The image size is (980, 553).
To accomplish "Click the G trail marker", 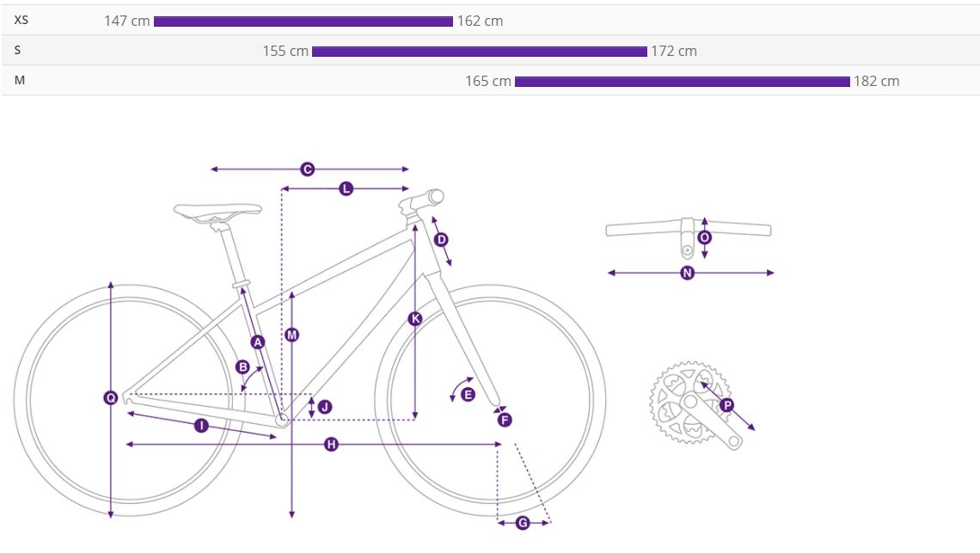I will tap(523, 522).
